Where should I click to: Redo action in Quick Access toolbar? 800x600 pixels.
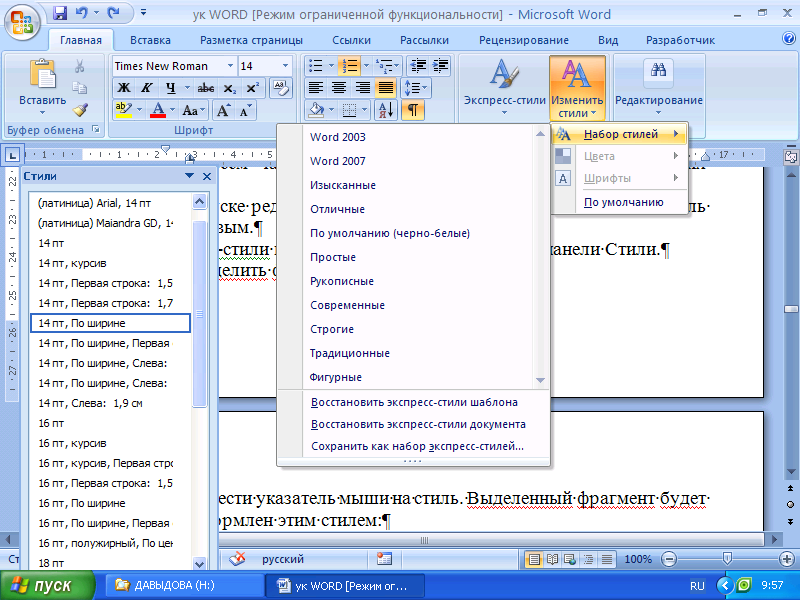pos(113,13)
